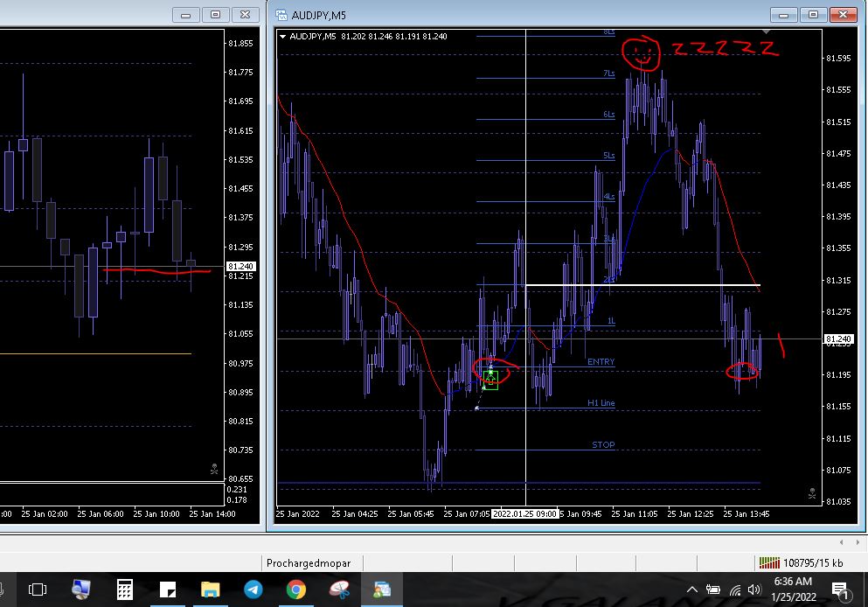Click the 108795/15 kb connection status indicator
Screen dimensions: 868x607
click(801, 563)
